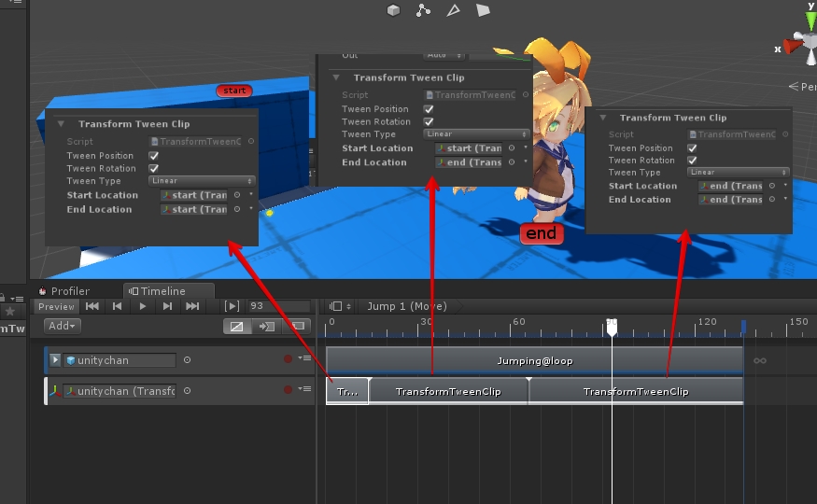
Task: Select Replace clip edit mode
Action: pos(297,327)
